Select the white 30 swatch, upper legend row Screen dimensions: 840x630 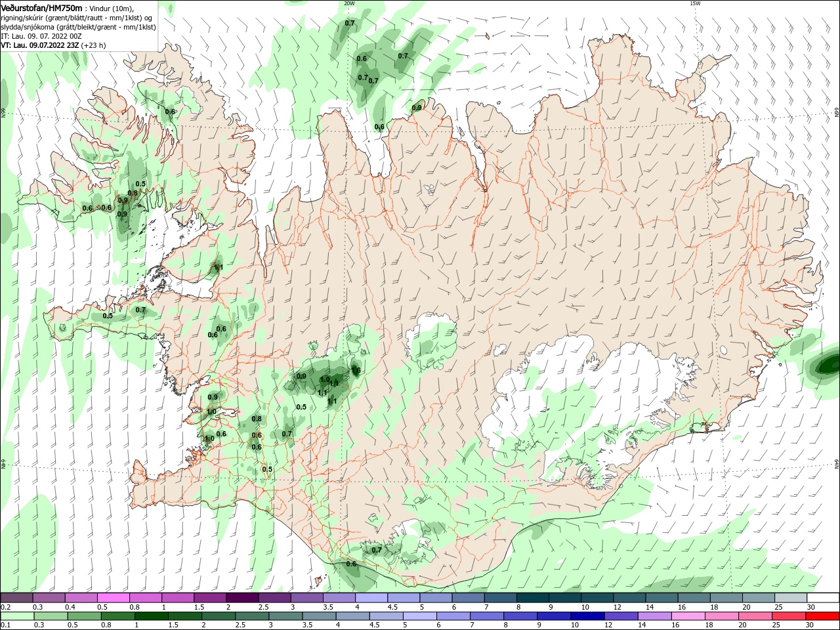(824, 598)
